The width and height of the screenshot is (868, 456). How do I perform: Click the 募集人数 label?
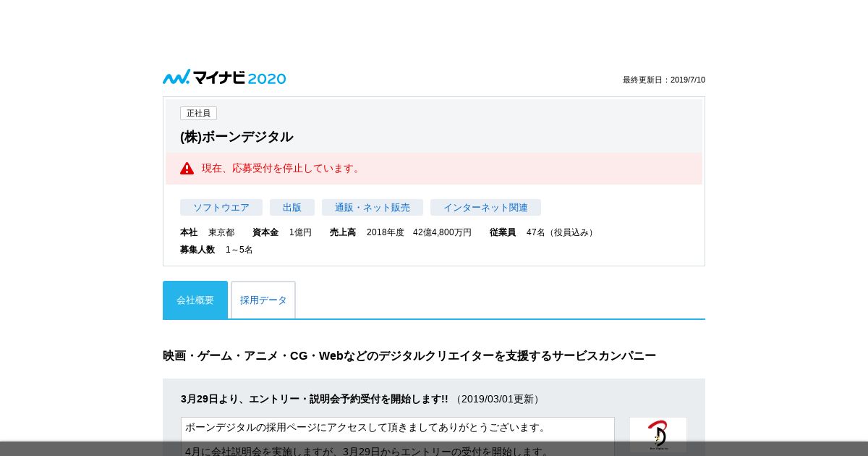(197, 250)
